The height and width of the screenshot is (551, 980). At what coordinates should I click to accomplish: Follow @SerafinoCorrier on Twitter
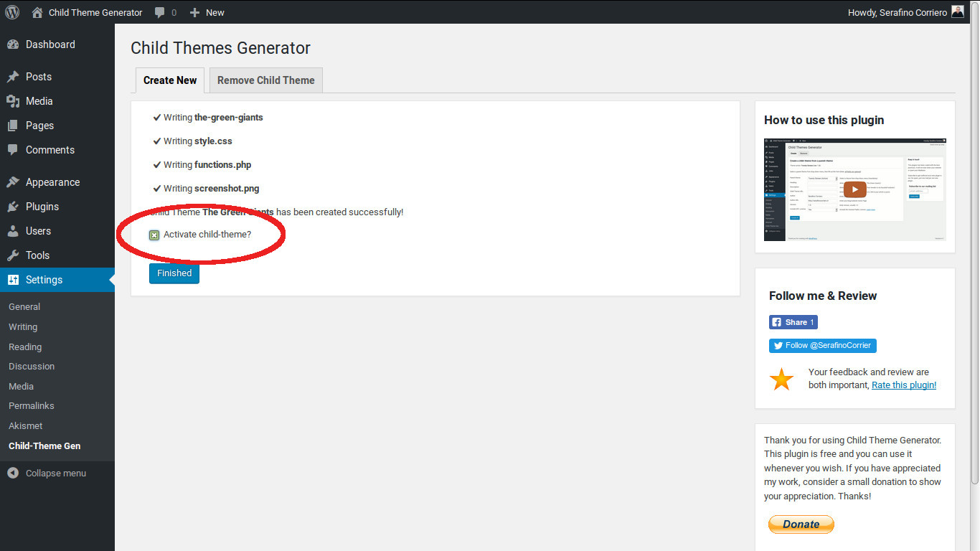pyautogui.click(x=823, y=346)
